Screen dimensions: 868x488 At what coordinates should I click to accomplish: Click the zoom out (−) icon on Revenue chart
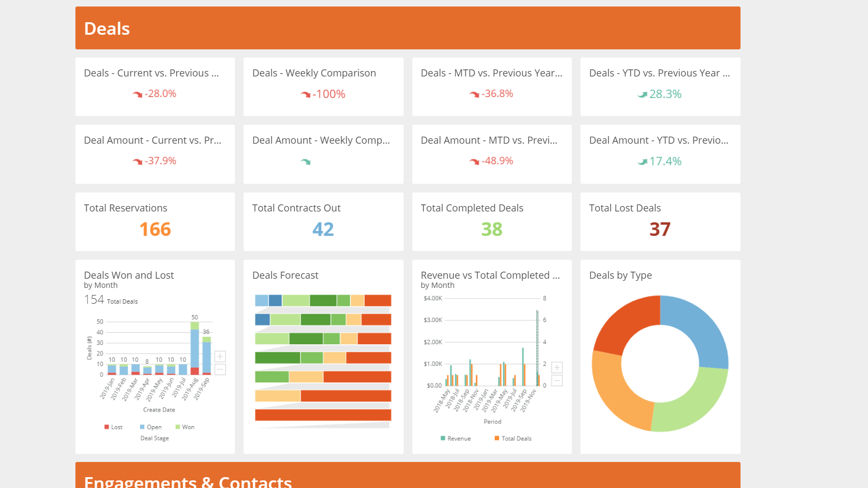click(x=556, y=380)
